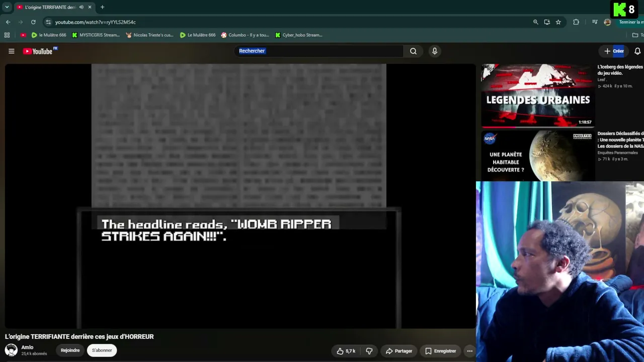Subscribe with the S'abonner button

coord(102,350)
